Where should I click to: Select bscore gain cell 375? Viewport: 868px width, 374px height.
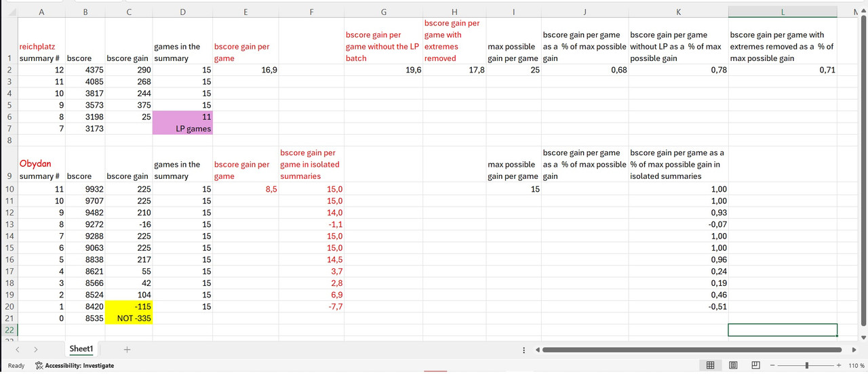tap(129, 105)
